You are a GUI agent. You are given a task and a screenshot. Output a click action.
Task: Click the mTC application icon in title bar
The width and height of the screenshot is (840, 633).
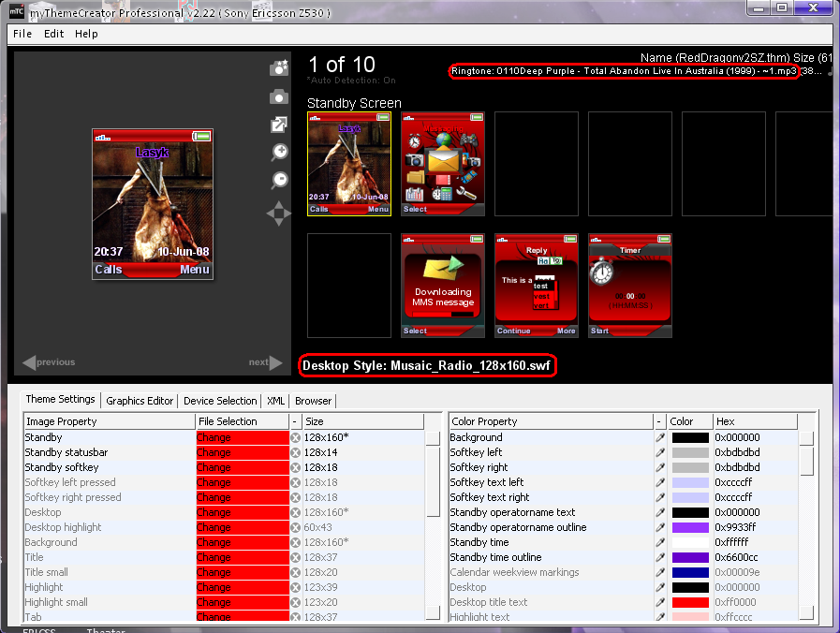coord(17,12)
